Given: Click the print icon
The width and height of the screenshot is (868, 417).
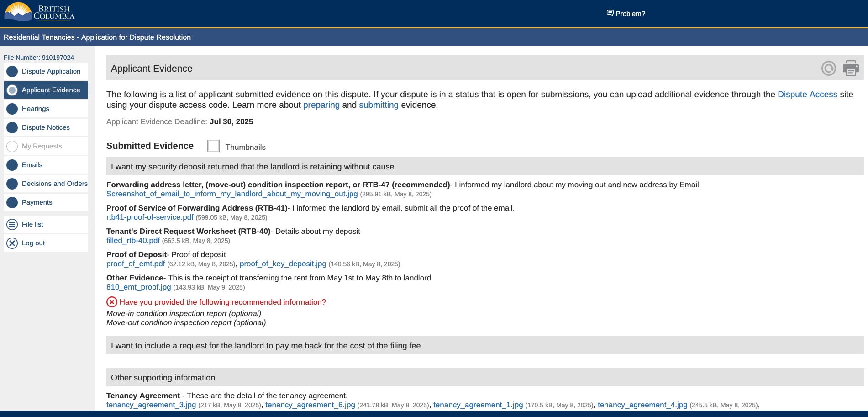Looking at the screenshot, I should [850, 69].
